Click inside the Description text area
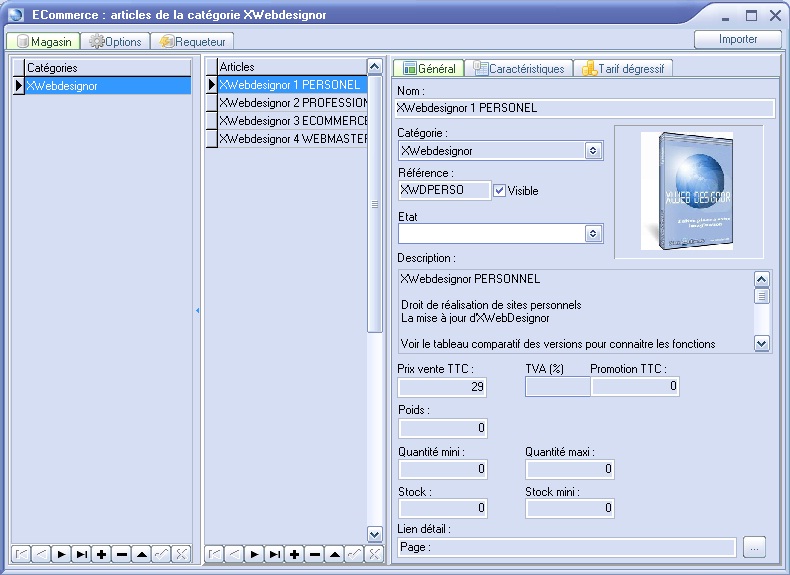Image resolution: width=790 pixels, height=575 pixels. point(575,311)
